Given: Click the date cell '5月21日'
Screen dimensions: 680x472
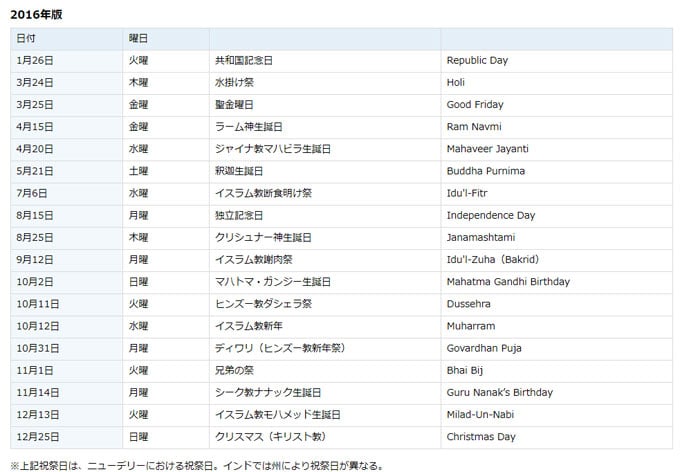Looking at the screenshot, I should tap(67, 171).
